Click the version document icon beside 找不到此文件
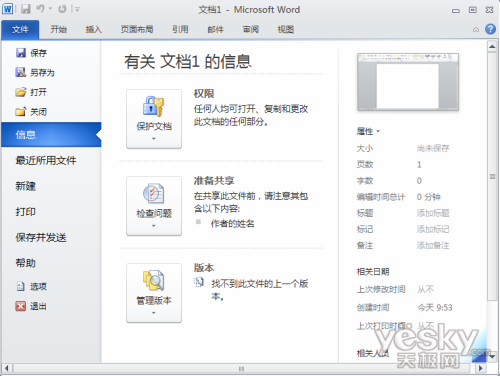 point(199,283)
